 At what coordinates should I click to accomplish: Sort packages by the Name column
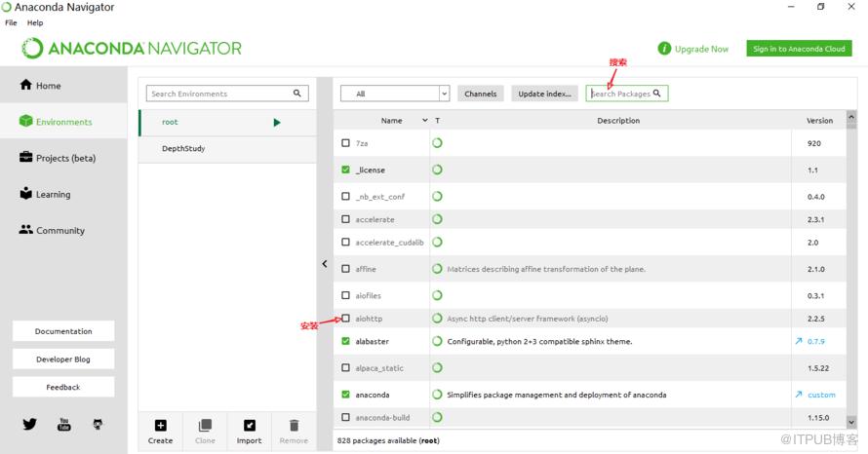391,120
